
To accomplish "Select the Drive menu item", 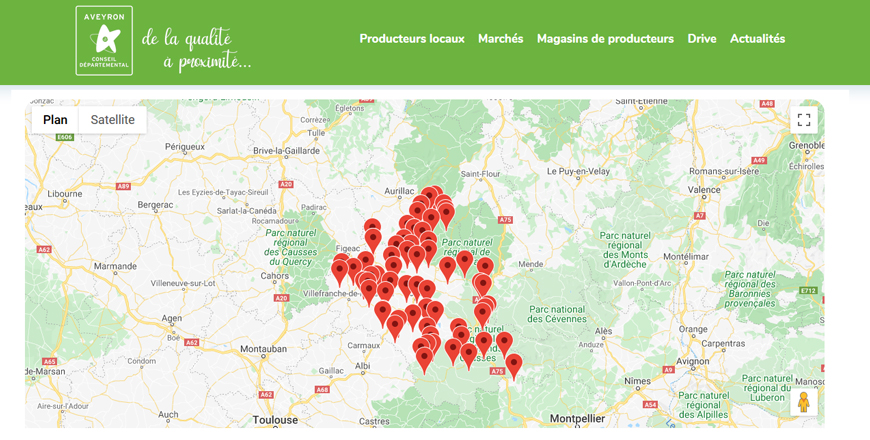I will click(702, 39).
